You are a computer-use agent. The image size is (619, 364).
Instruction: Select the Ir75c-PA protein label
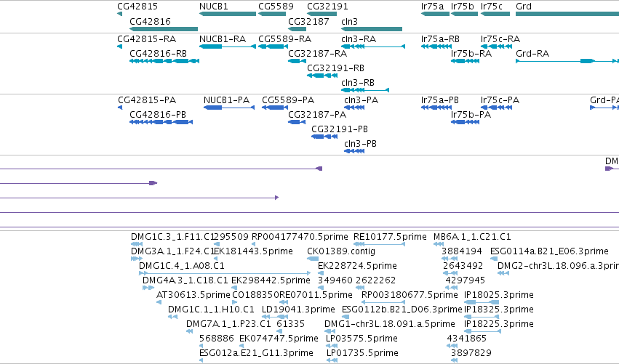point(500,100)
